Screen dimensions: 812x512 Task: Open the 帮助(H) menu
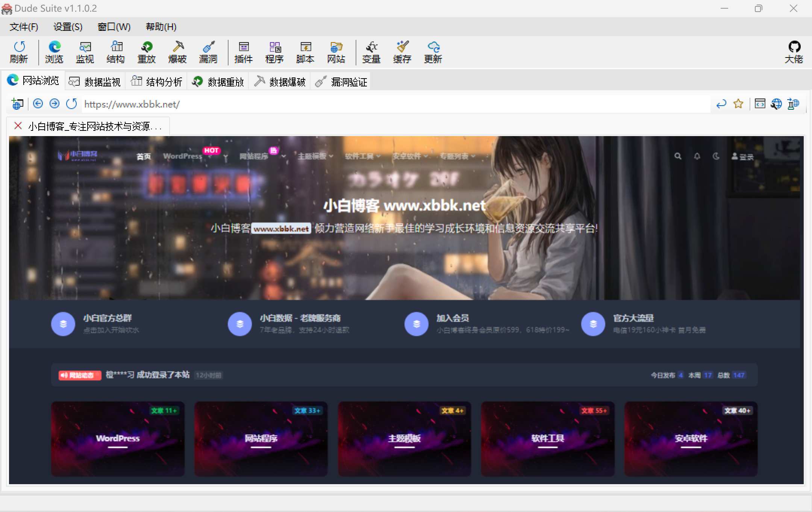tap(161, 27)
